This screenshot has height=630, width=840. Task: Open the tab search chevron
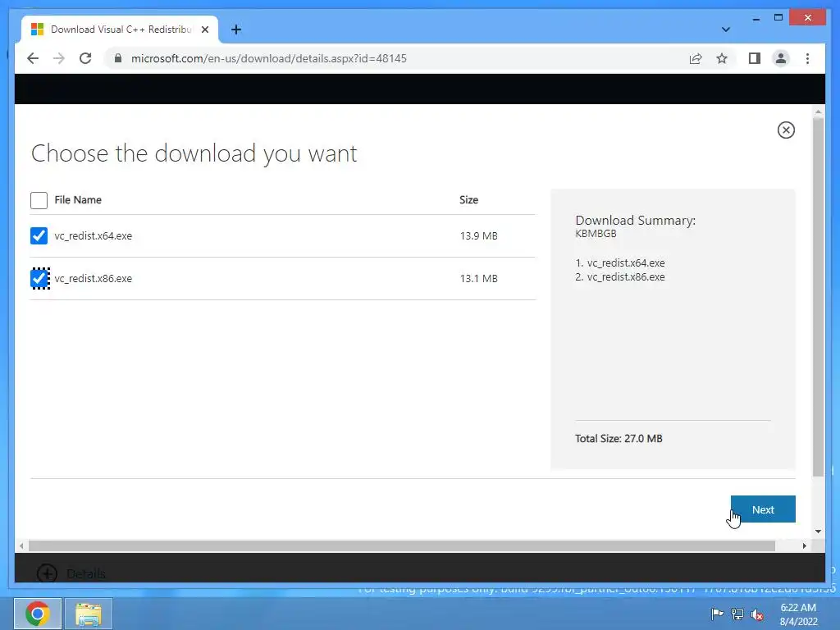point(726,30)
